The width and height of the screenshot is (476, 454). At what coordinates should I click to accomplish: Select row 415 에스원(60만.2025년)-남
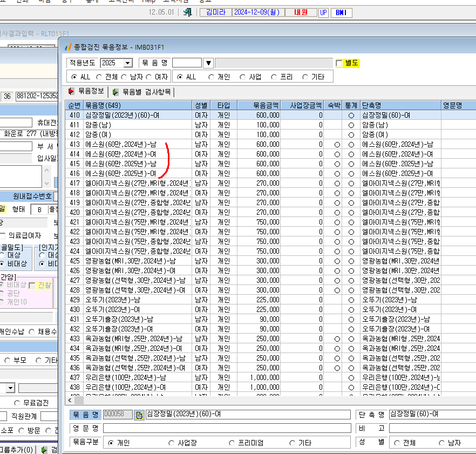270,164
